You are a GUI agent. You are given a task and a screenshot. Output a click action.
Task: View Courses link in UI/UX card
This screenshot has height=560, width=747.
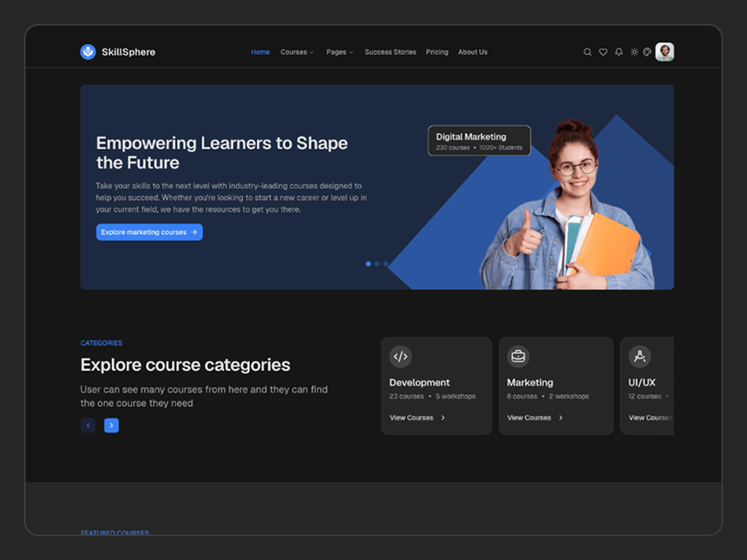pos(650,418)
